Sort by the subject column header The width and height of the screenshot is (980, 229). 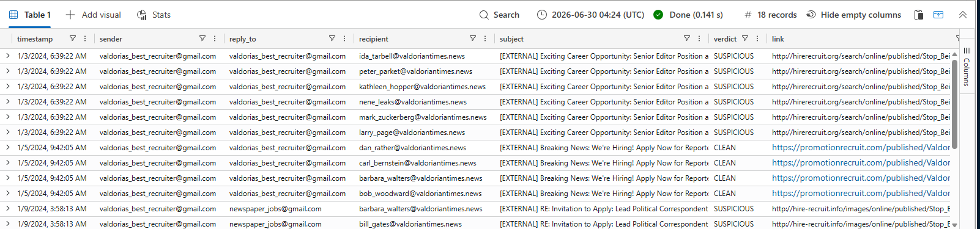[x=511, y=38]
